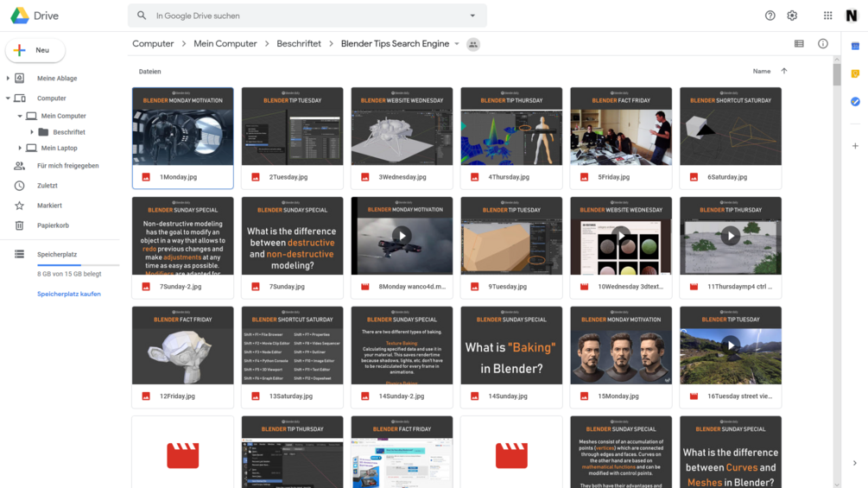This screenshot has width=868, height=488.
Task: Select 2Tuesday.jpg file
Action: [292, 138]
